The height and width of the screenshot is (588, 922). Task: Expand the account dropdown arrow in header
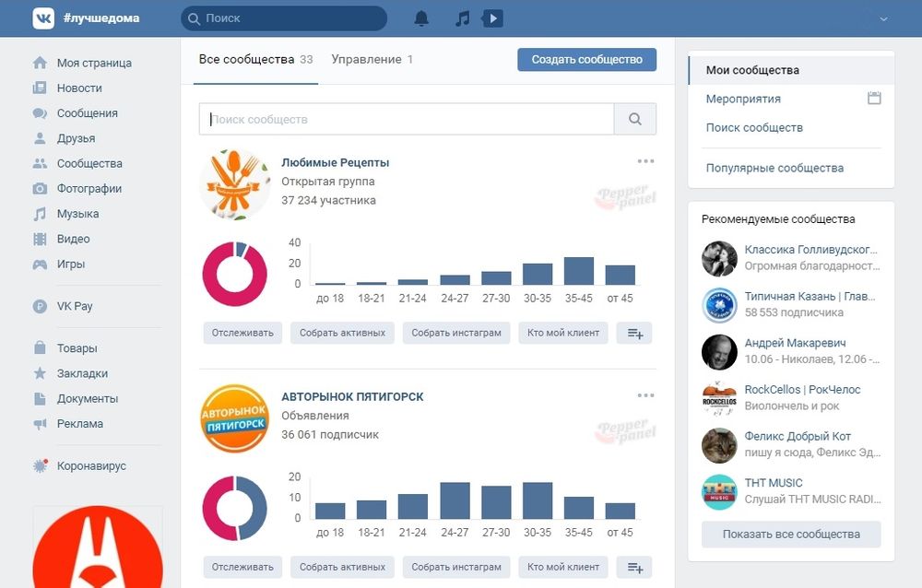(x=883, y=18)
